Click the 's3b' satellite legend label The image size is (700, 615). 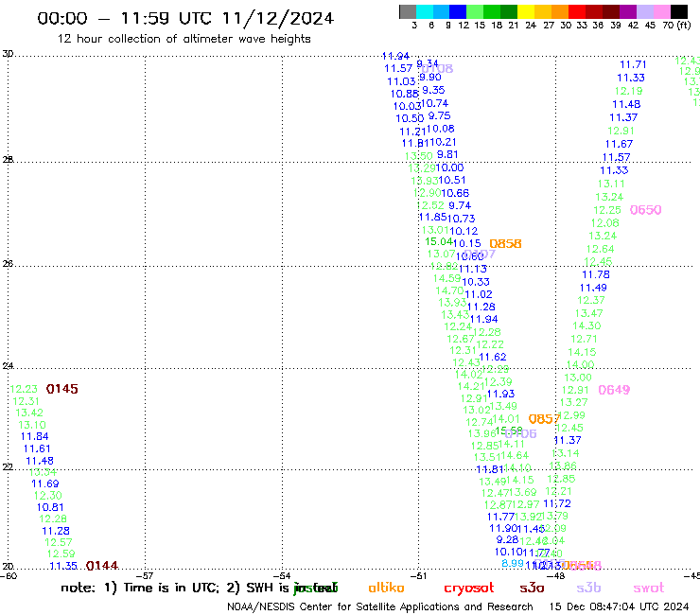tap(588, 588)
